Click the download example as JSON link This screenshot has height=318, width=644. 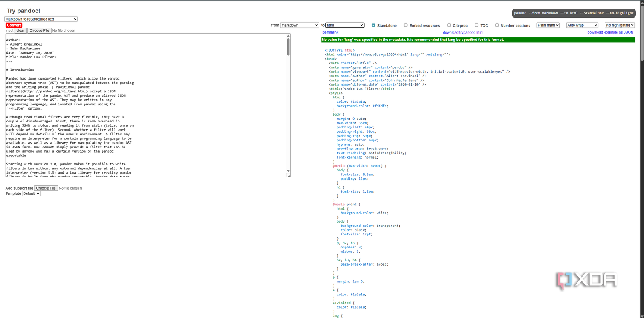click(x=611, y=32)
